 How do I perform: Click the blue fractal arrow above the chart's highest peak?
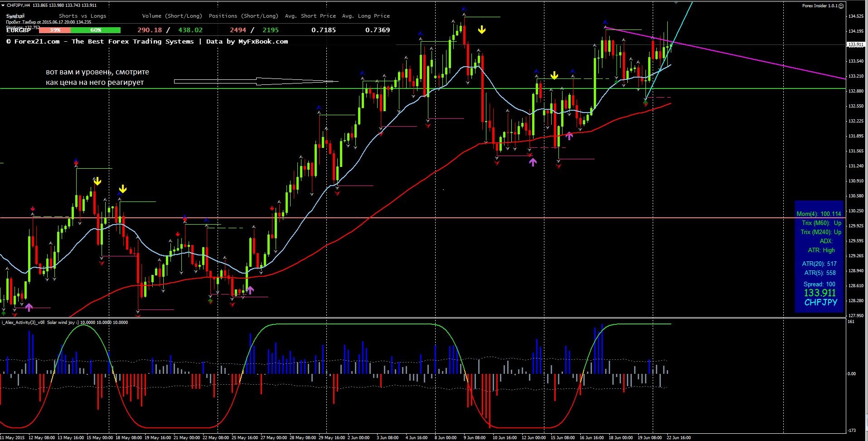(464, 9)
